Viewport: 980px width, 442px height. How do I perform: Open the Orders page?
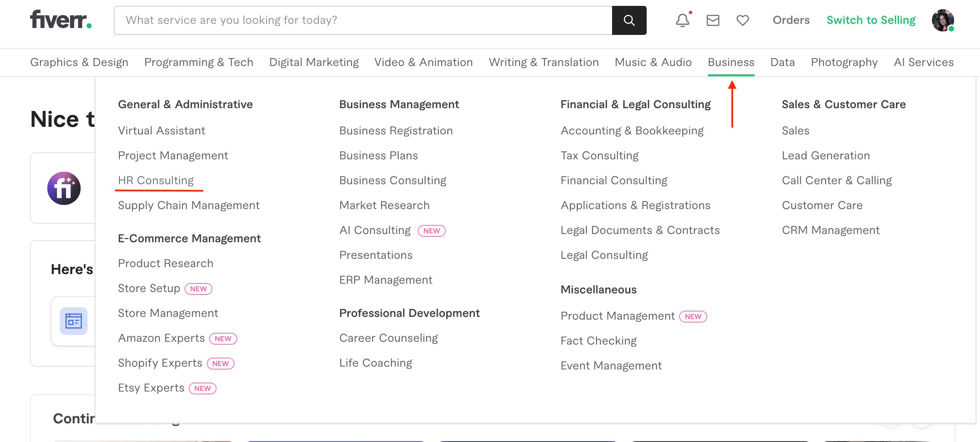click(x=791, y=20)
